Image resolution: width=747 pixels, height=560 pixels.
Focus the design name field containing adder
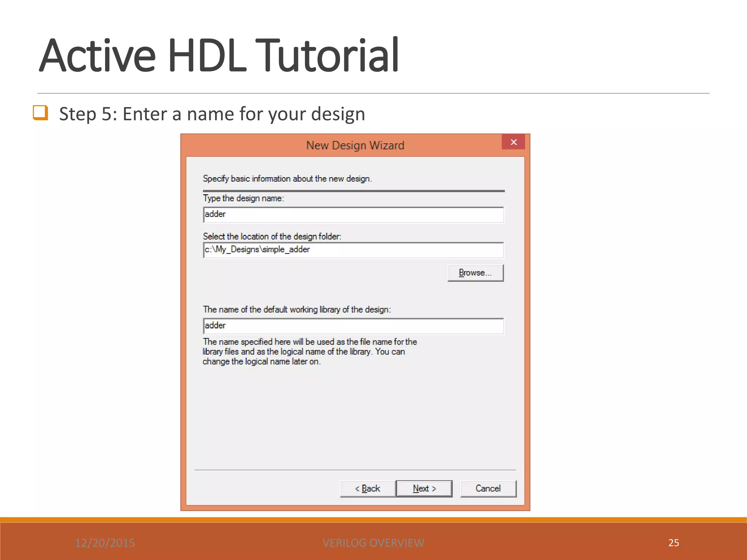[353, 214]
